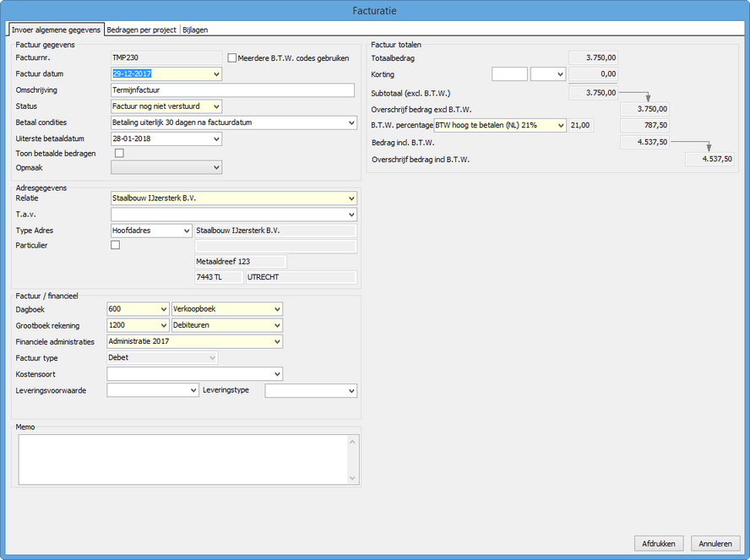Viewport: 750px width, 560px height.
Task: Expand the Verkoopboek dropdown
Action: (x=277, y=309)
